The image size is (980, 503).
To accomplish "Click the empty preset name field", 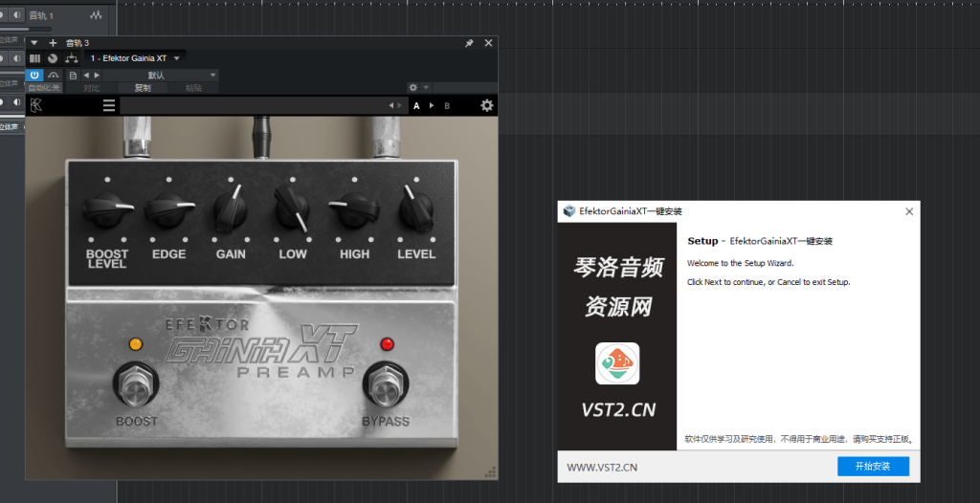I will click(x=249, y=105).
